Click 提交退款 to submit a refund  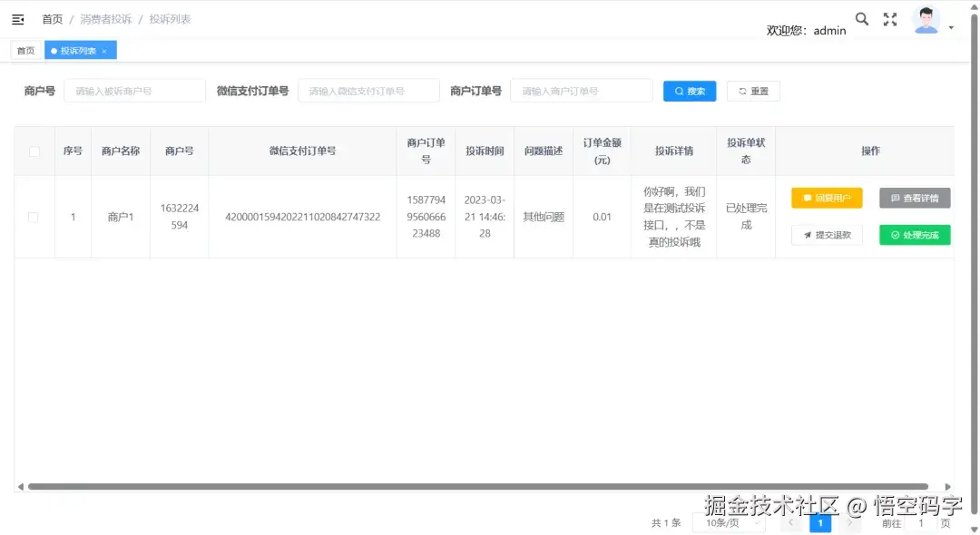pos(827,235)
